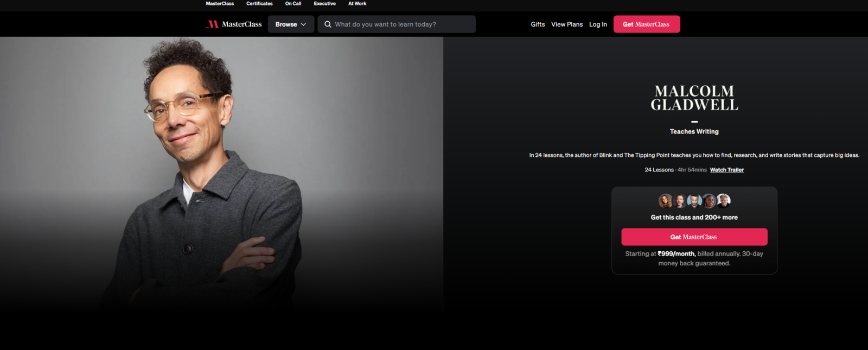Click Log In
Viewport: 868px width, 350px height.
[598, 24]
